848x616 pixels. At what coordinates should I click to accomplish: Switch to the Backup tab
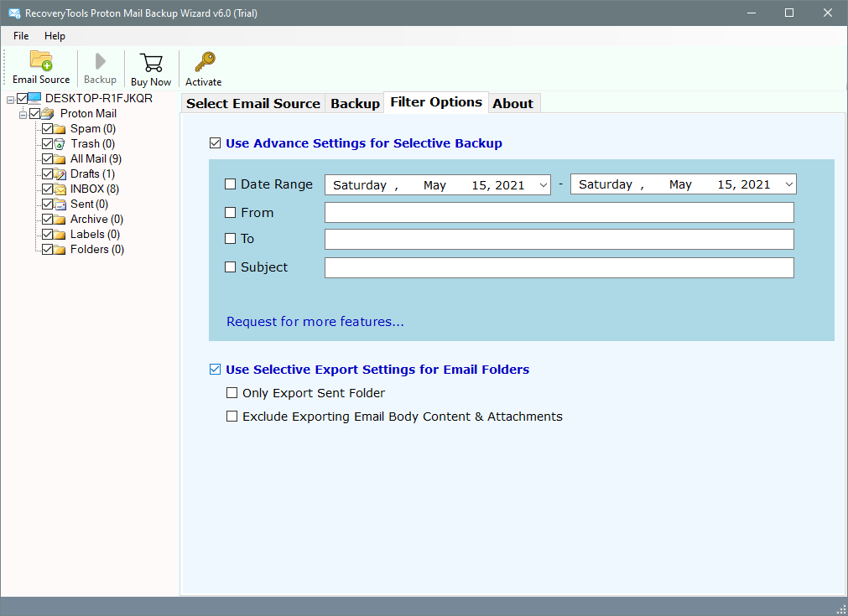coord(356,103)
